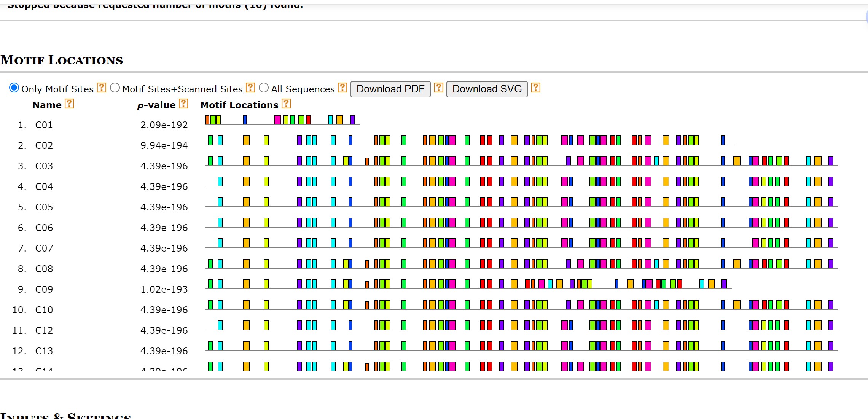This screenshot has width=868, height=419.
Task: Click sequence name C02
Action: coord(44,146)
